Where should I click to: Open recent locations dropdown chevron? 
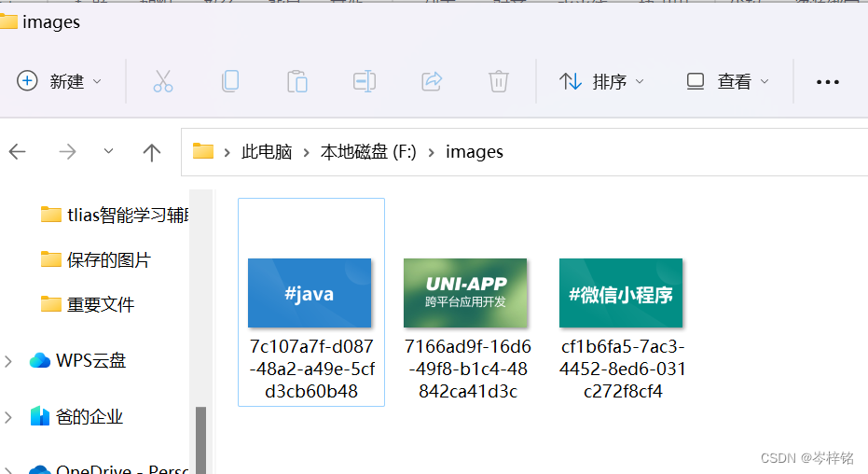tap(108, 150)
